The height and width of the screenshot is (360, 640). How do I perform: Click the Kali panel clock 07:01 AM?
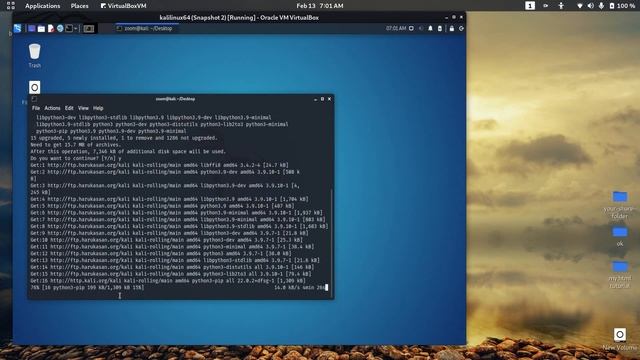pyautogui.click(x=396, y=28)
